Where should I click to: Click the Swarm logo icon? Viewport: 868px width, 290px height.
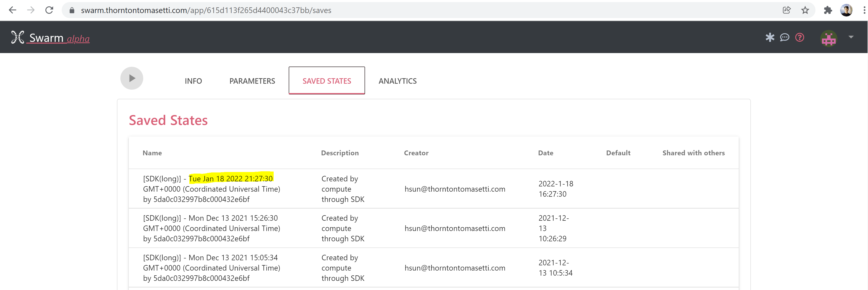(18, 37)
